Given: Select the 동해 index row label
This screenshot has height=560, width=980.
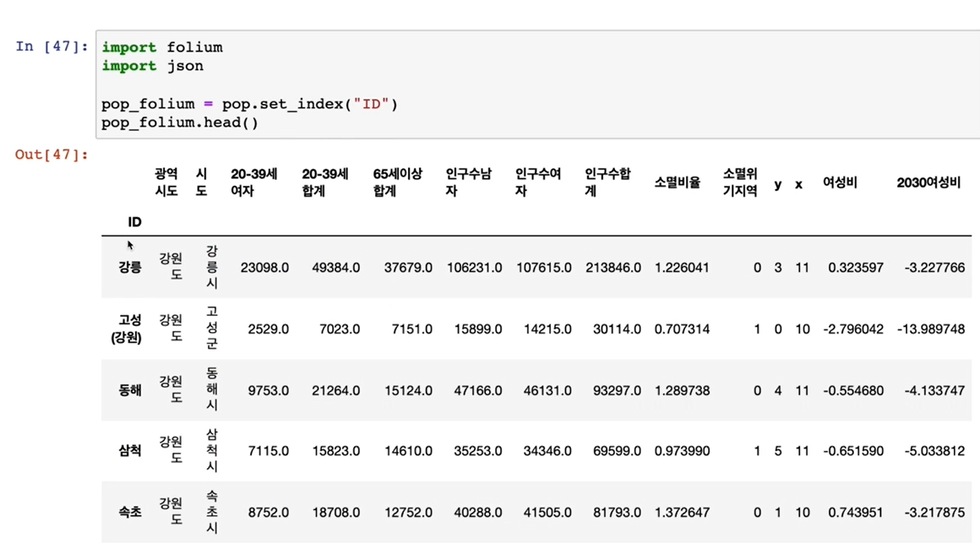Looking at the screenshot, I should pos(130,390).
